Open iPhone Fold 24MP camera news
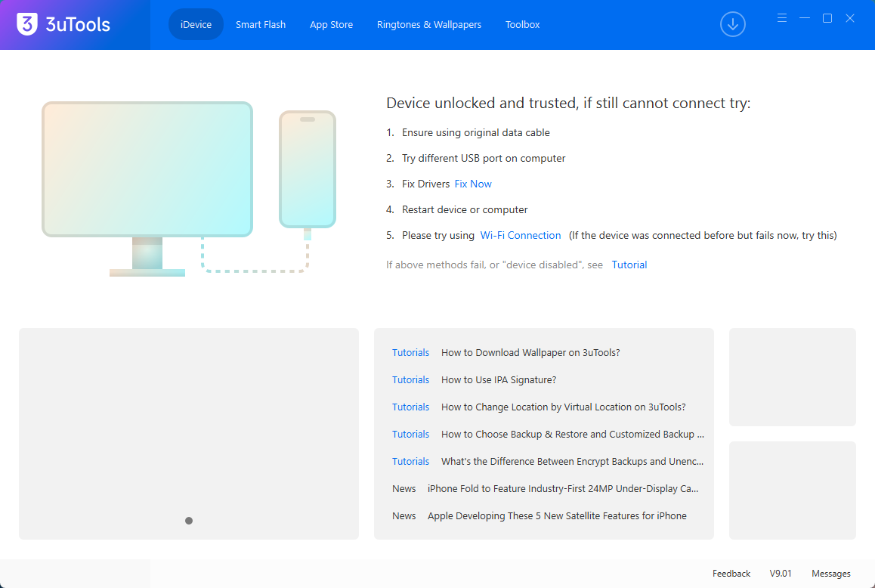Image resolution: width=875 pixels, height=588 pixels. click(563, 489)
